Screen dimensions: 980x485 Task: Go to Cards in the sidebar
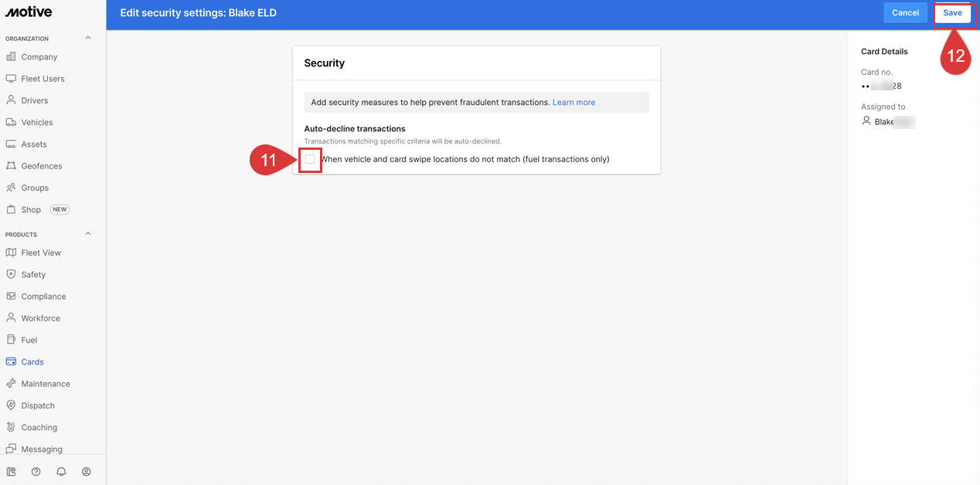(x=32, y=361)
